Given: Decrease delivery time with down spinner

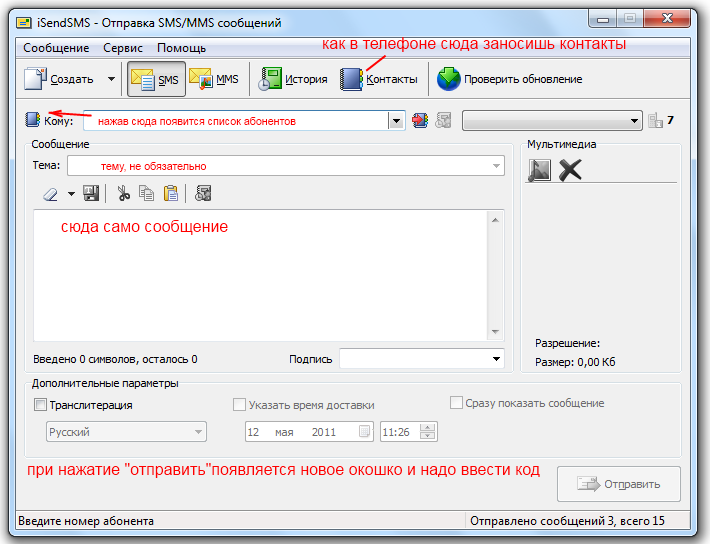Looking at the screenshot, I should [x=427, y=436].
